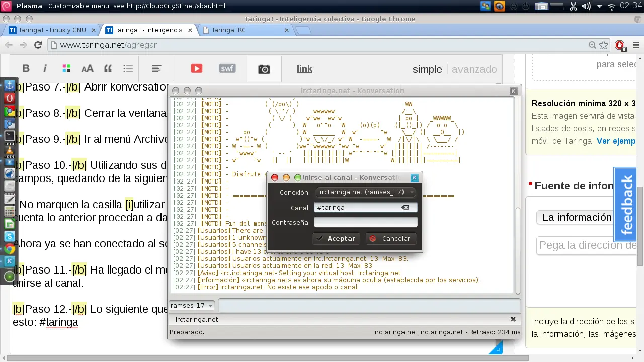
Task: Open the text color picker in editor toolbar
Action: pos(66,69)
